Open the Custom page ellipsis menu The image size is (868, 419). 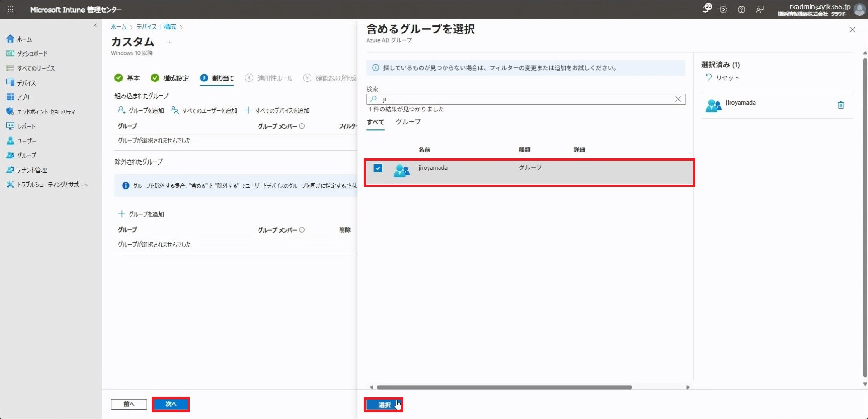[169, 42]
